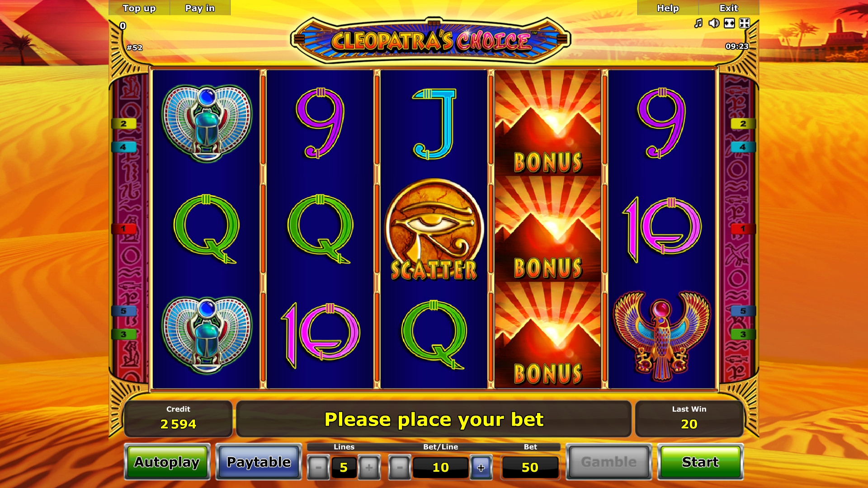Screen dimensions: 868x488
Task: Click the golden falcon symbol on reel five
Action: point(662,335)
